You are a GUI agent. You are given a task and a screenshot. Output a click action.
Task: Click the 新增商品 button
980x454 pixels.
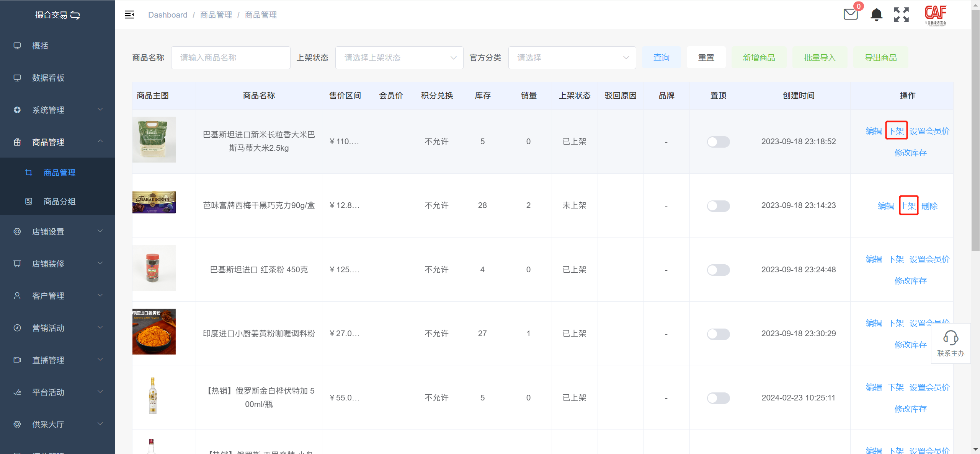(759, 58)
